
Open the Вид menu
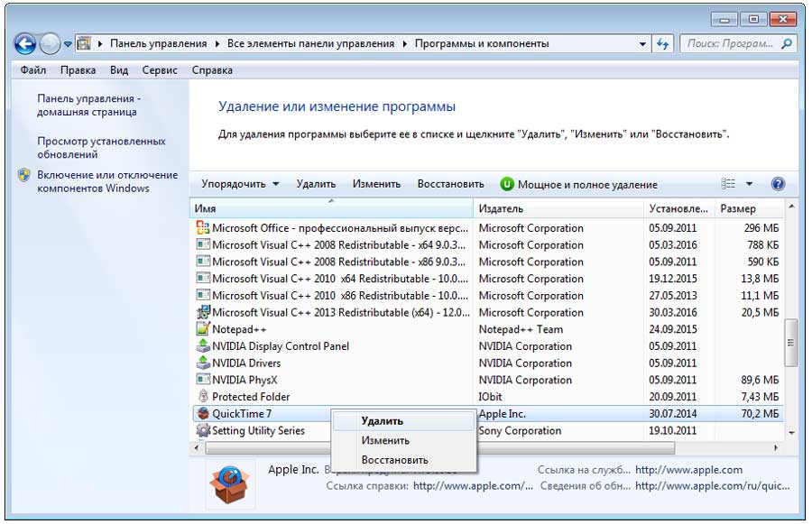pyautogui.click(x=119, y=70)
